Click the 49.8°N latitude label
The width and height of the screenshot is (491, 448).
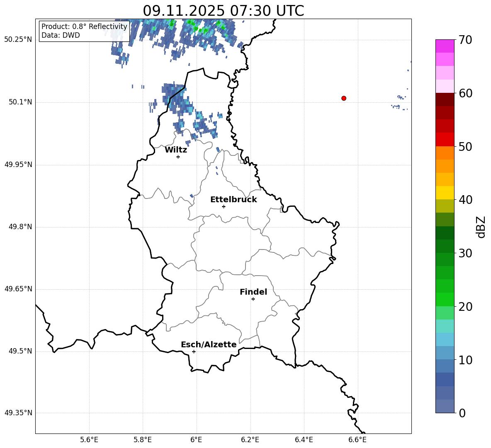pyautogui.click(x=20, y=227)
